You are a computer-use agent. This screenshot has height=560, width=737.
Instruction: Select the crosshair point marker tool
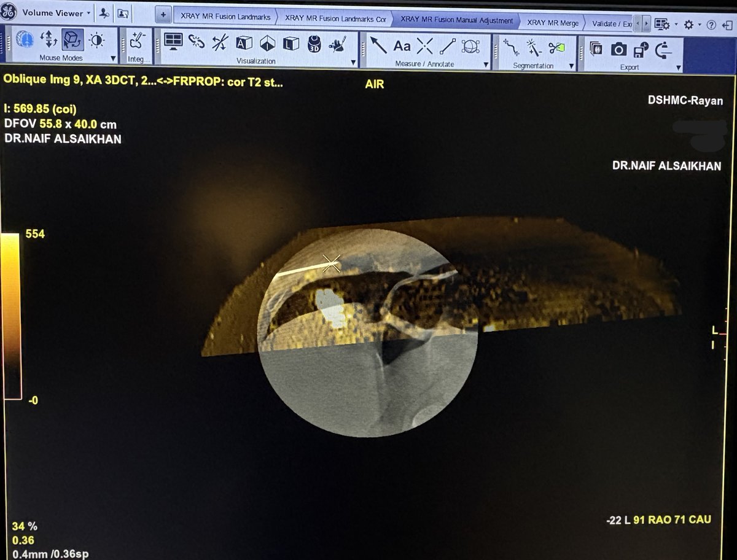pos(425,47)
